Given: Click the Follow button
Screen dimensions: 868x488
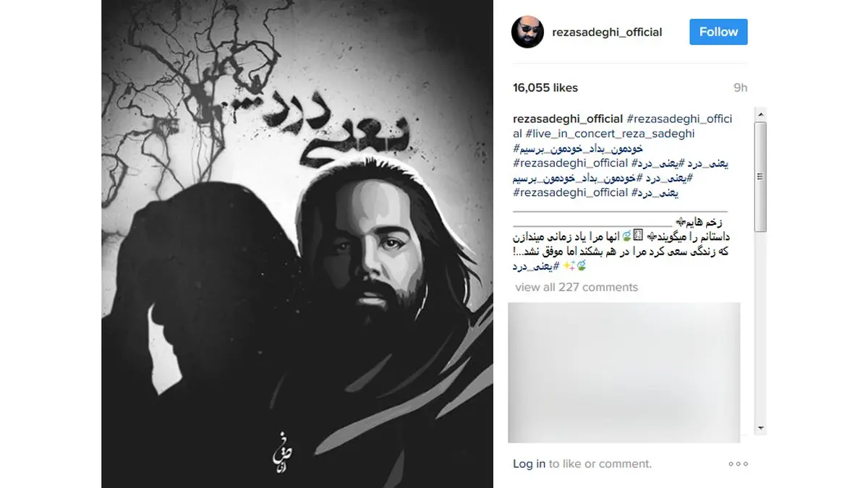Looking at the screenshot, I should pos(718,32).
